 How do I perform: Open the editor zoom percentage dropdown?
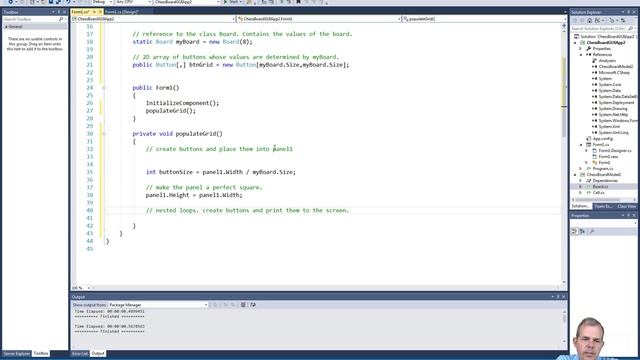pos(81,288)
